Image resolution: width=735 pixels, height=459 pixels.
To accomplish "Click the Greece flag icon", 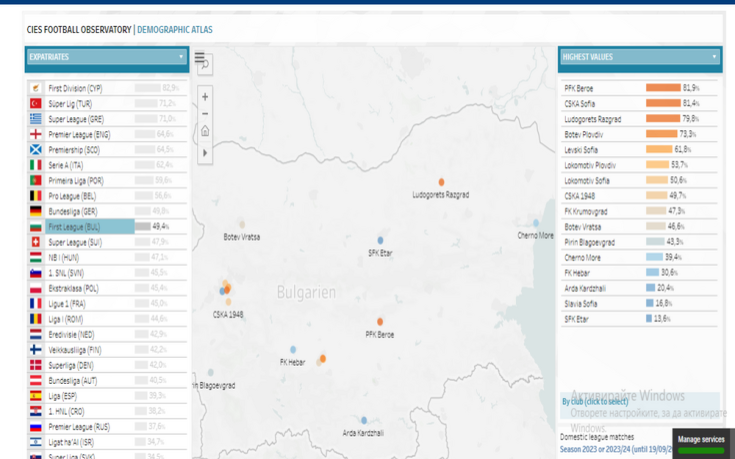I will pyautogui.click(x=36, y=119).
